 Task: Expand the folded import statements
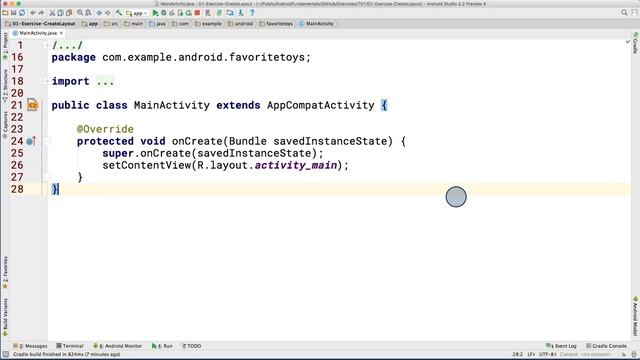click(47, 81)
